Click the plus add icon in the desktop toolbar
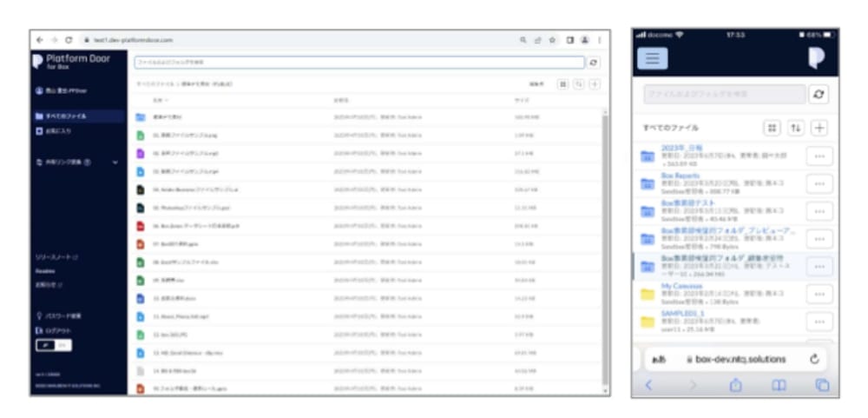868x418 pixels. 595,84
